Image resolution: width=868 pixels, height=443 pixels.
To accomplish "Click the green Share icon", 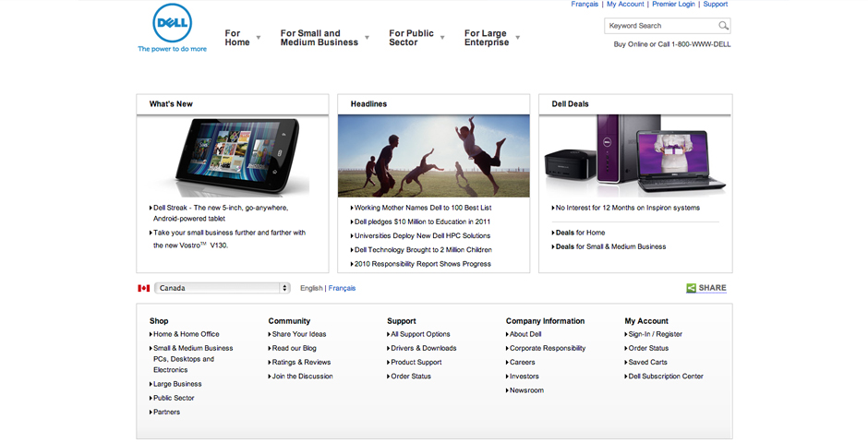I will point(691,288).
